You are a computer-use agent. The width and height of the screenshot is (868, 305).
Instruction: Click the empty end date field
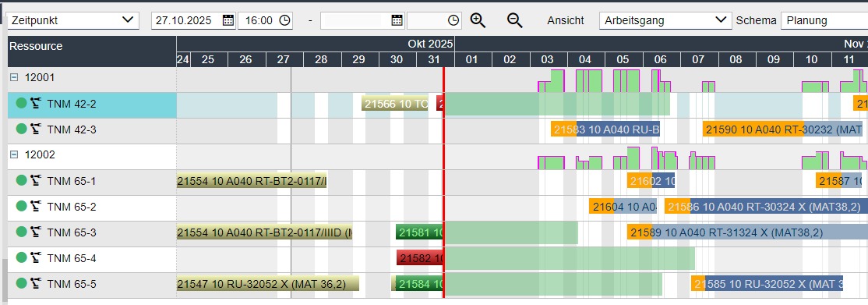click(x=355, y=20)
